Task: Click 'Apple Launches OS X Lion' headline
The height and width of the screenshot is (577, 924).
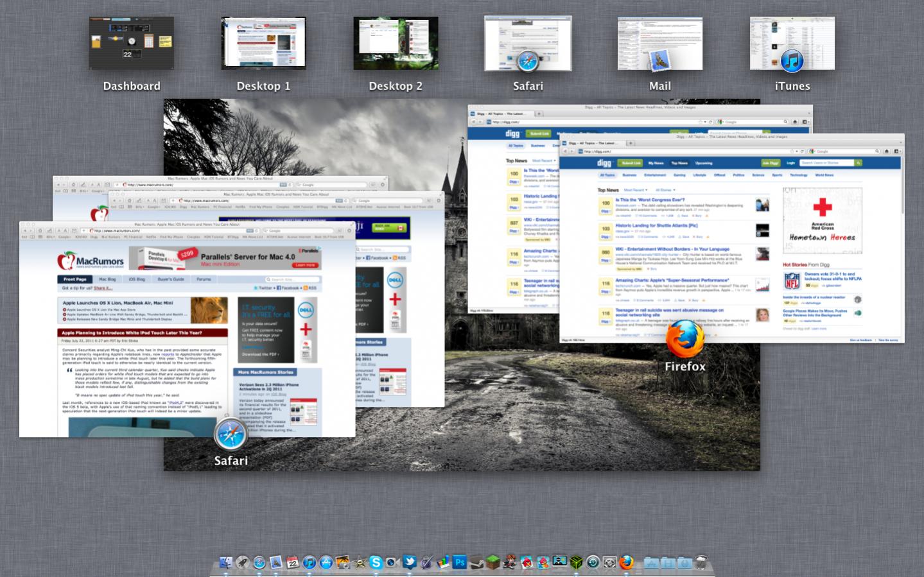Action: pyautogui.click(x=118, y=303)
